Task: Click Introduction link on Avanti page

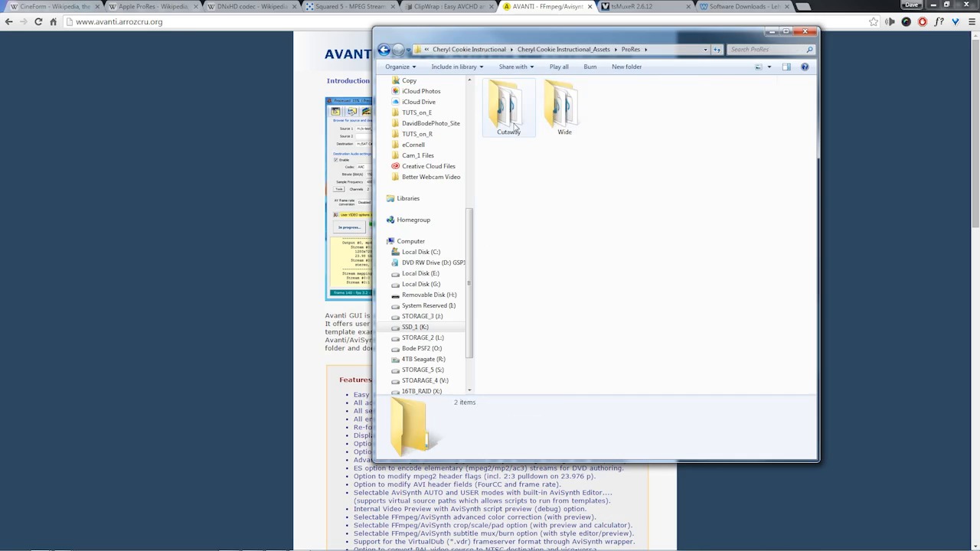Action: [x=348, y=80]
